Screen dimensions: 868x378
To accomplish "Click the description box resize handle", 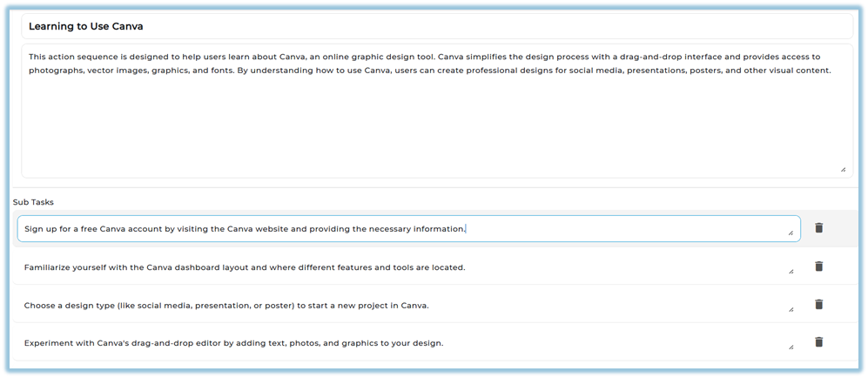I will coord(843,169).
